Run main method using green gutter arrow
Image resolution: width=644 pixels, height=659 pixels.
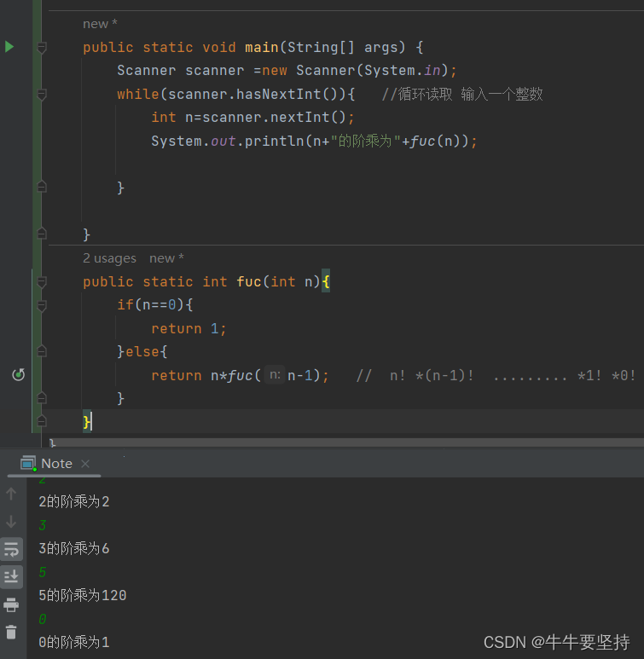pos(9,47)
